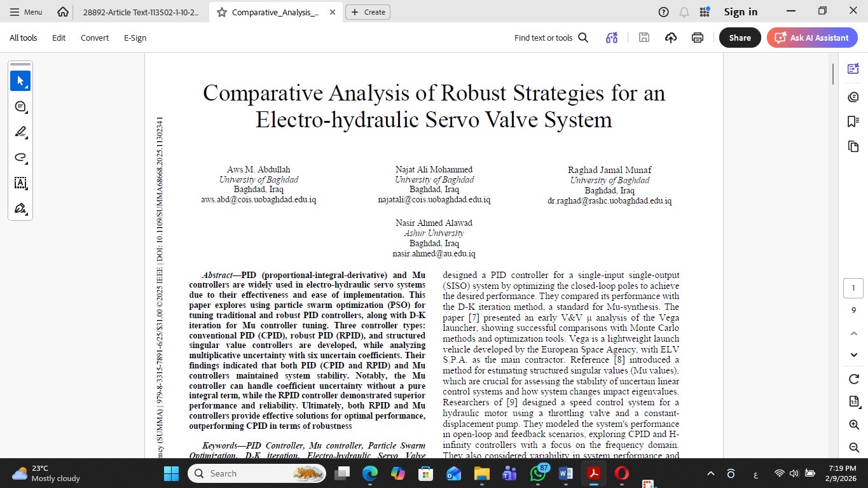Viewport: 868px width, 488px height.
Task: Star the Comparative_Analysis tab as favorite
Action: point(222,12)
